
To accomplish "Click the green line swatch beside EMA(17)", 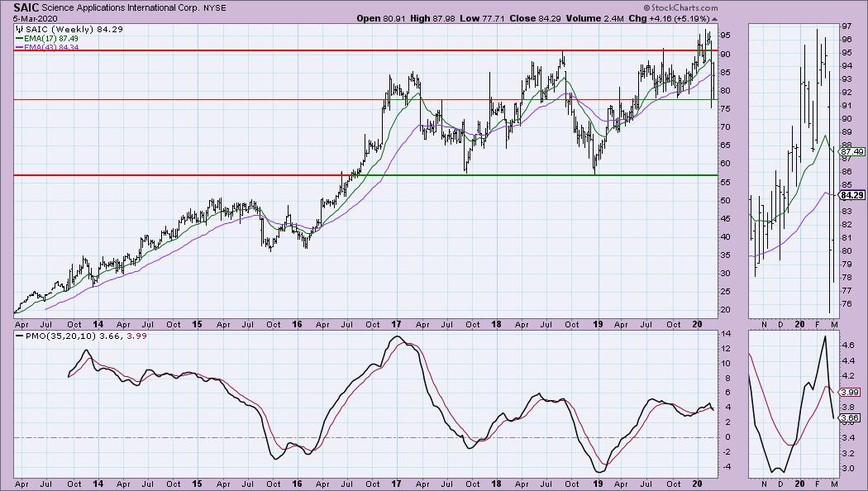I will 19,39.
